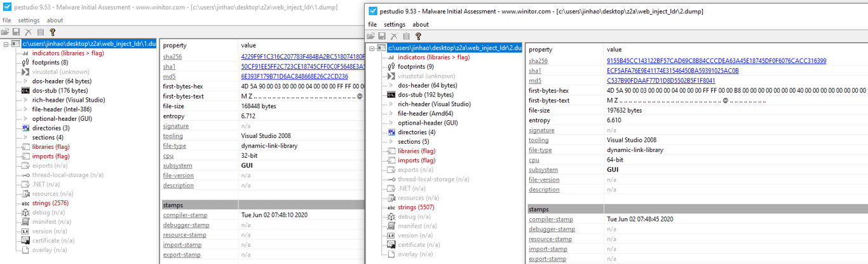
Task: Click the save icon in the 2.dump window toolbar
Action: (x=383, y=36)
